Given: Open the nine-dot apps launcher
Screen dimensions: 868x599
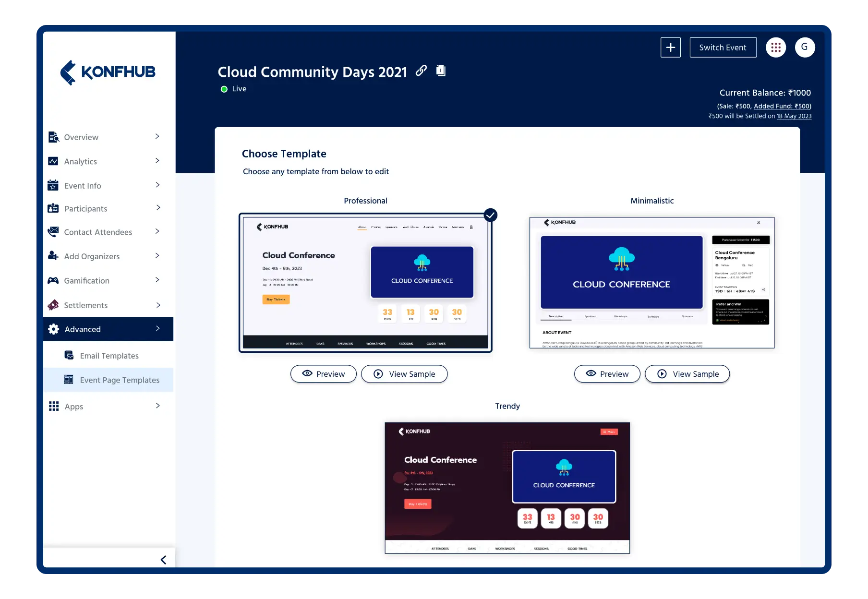Looking at the screenshot, I should pos(776,48).
